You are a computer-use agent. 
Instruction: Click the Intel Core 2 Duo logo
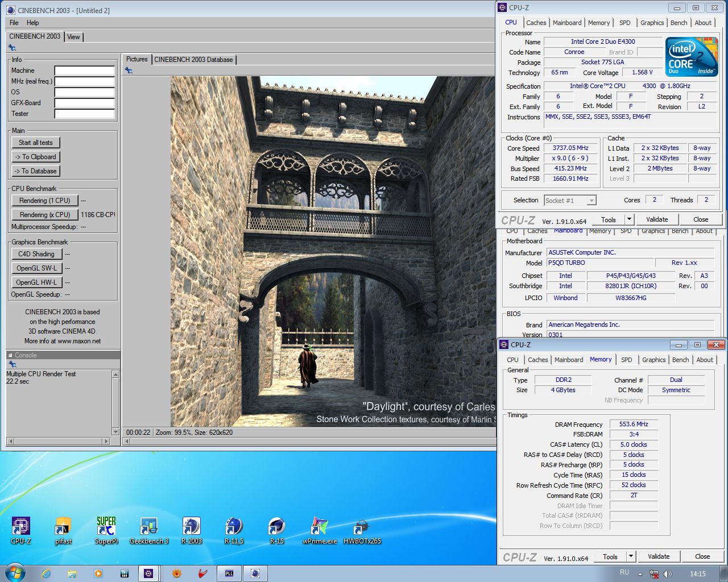(x=692, y=57)
